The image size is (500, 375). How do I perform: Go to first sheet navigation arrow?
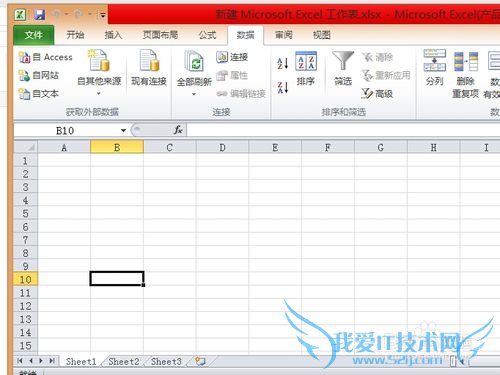click(20, 361)
